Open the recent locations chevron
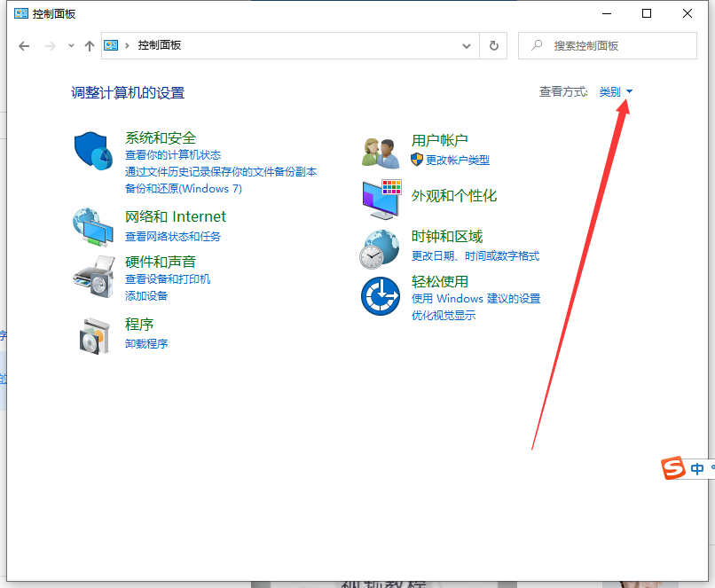This screenshot has height=588, width=715. 71,45
